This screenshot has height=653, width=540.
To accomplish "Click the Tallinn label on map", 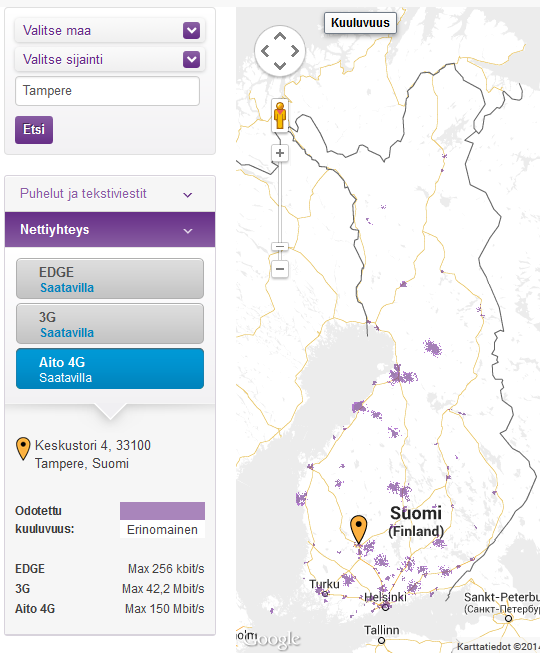I will 381,630.
